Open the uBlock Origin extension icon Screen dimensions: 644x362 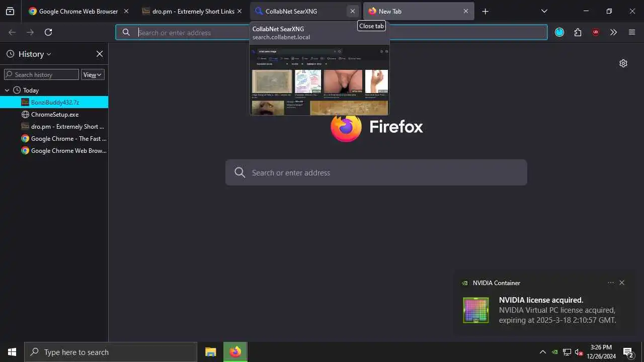[x=596, y=32]
